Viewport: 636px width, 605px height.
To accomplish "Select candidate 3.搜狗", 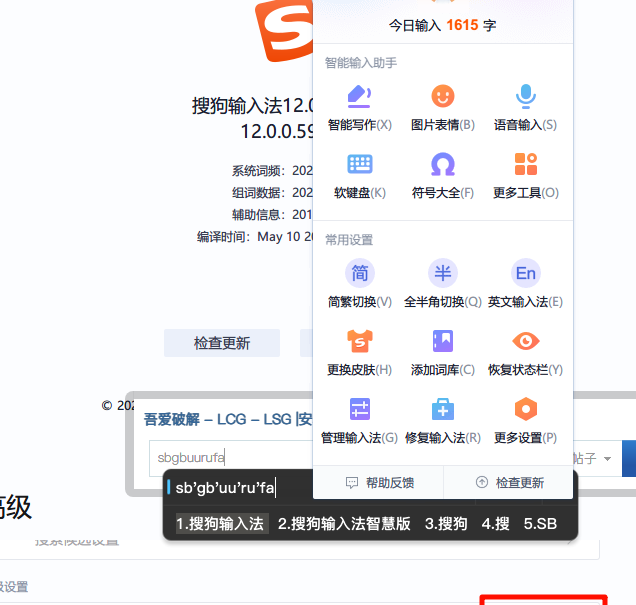I will (446, 523).
